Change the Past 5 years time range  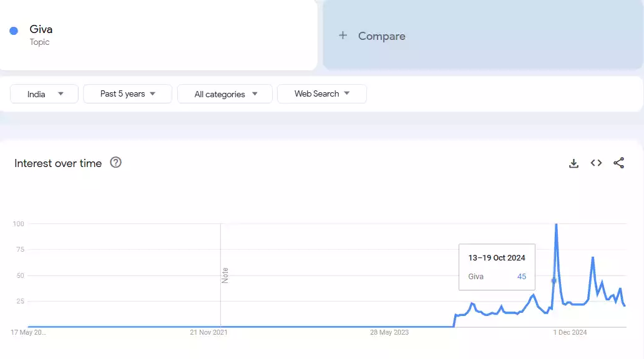pos(127,93)
